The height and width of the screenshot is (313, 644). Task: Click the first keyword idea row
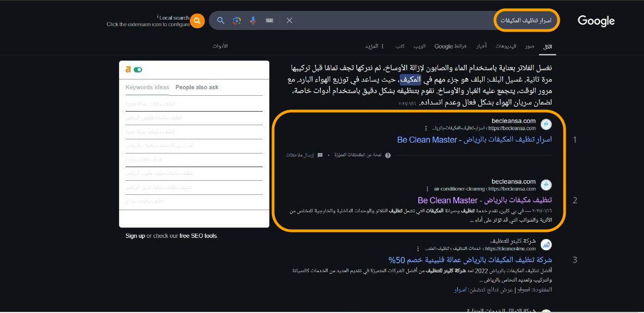pyautogui.click(x=194, y=104)
